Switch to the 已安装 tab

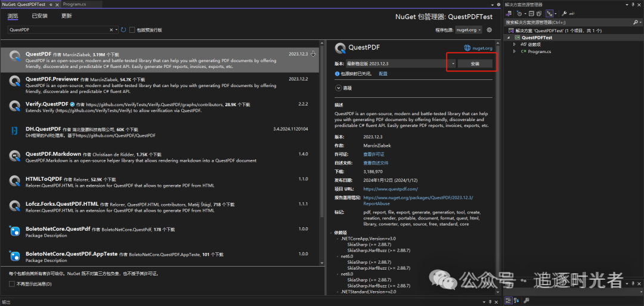coord(40,16)
